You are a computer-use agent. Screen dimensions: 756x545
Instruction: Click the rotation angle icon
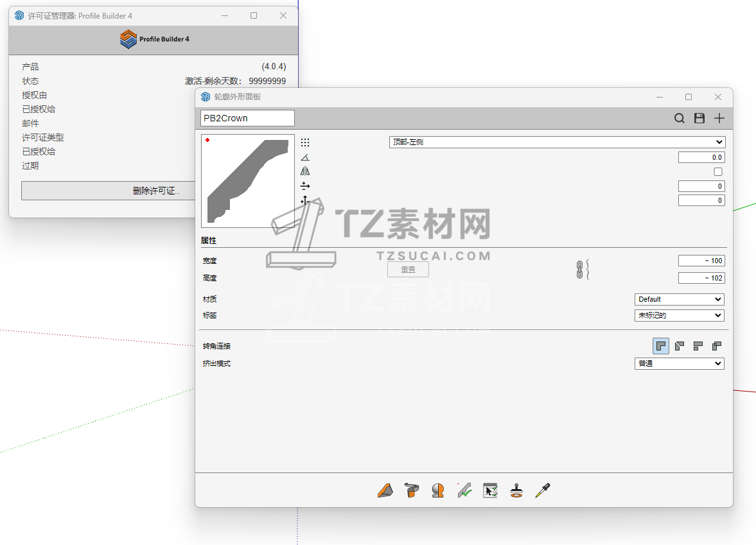304,157
